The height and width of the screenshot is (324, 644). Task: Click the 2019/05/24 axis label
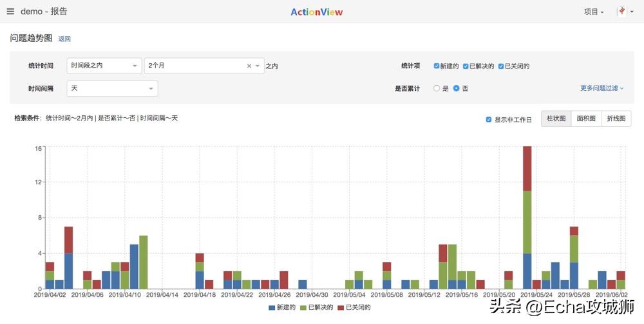click(536, 295)
